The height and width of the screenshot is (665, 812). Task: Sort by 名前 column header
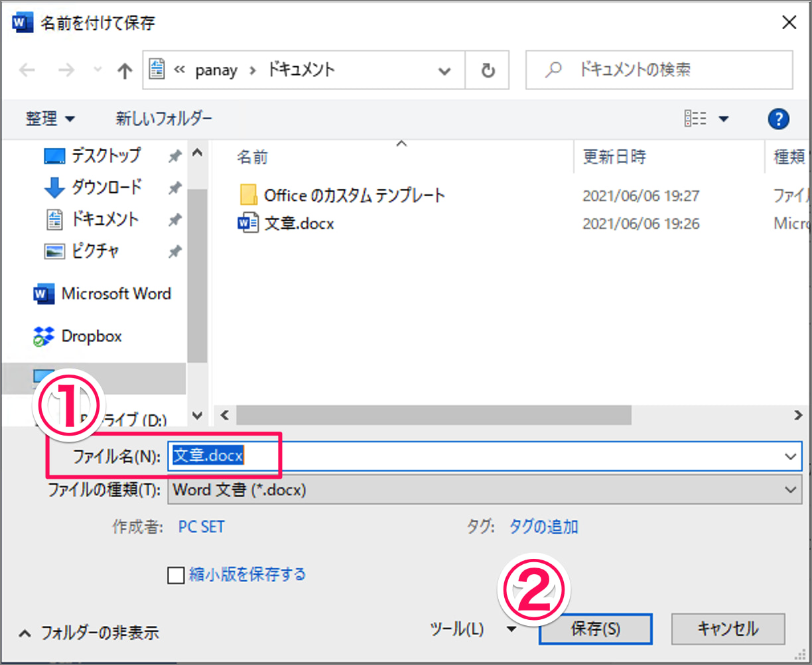click(253, 157)
